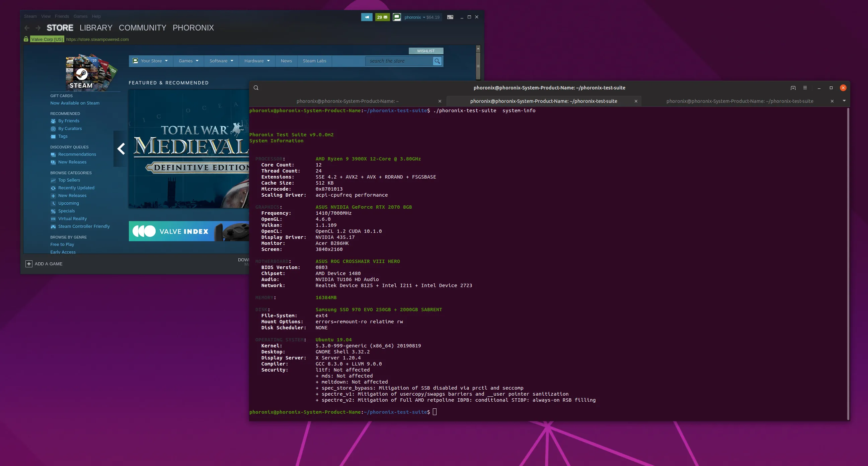Open the terminal hamburger menu

pyautogui.click(x=805, y=88)
